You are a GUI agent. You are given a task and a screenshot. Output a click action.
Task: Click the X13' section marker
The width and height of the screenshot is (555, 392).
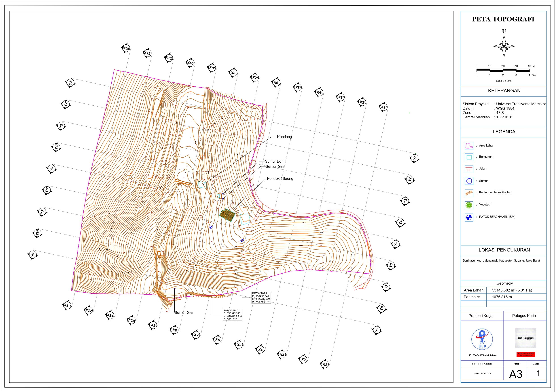point(126,48)
